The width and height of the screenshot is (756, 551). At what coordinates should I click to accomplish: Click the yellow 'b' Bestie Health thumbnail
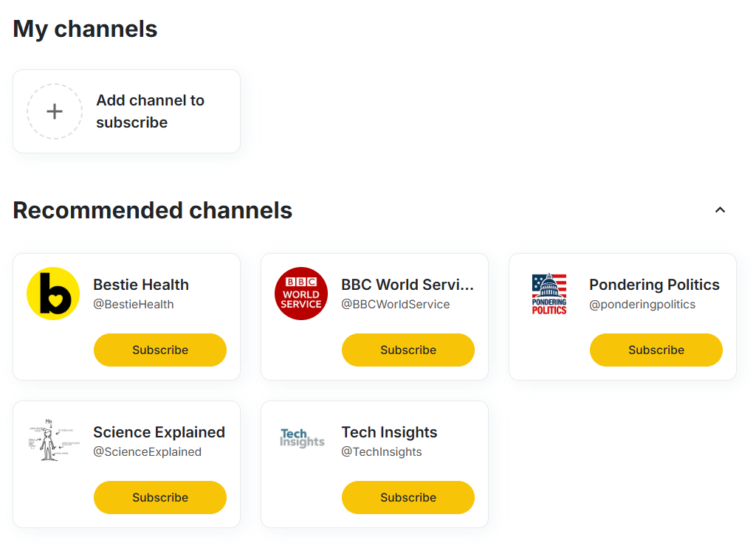[52, 293]
